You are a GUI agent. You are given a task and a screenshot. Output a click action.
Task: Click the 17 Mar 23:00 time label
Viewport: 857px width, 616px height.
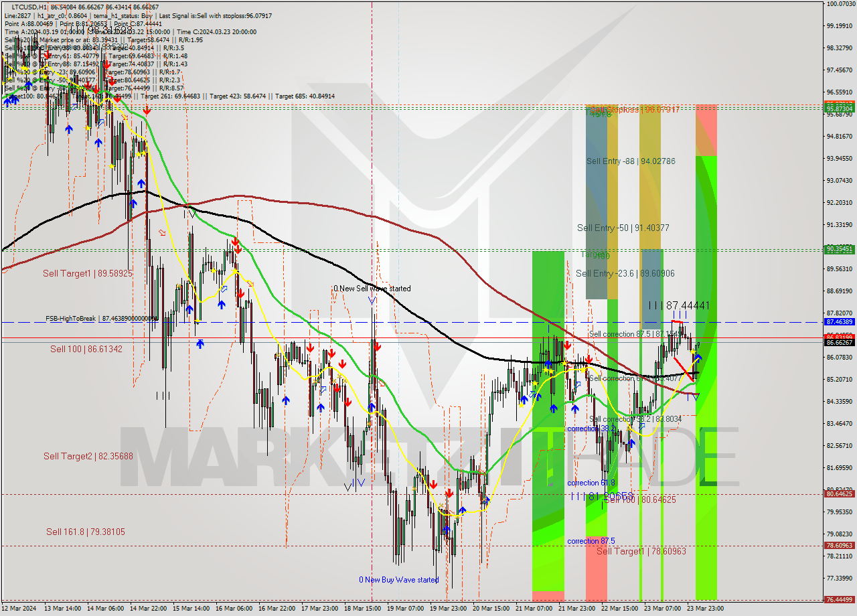pos(319,609)
